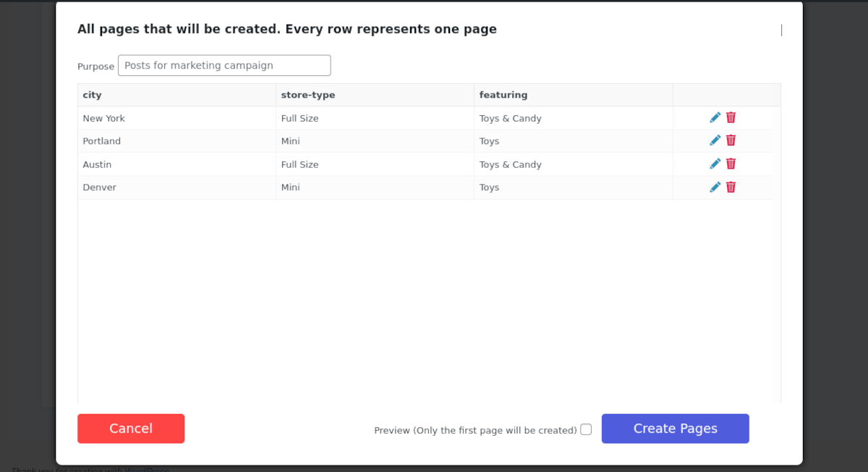Edit the Portland row
The height and width of the screenshot is (472, 868).
pyautogui.click(x=715, y=140)
